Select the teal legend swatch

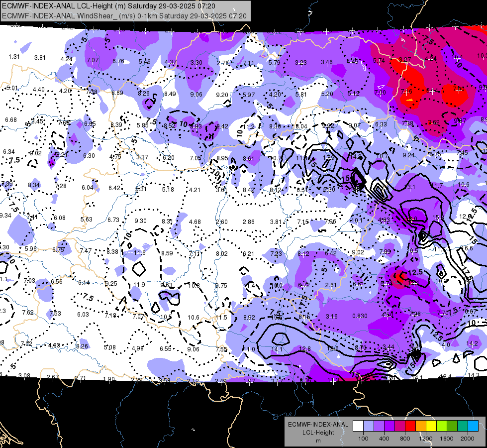click(463, 426)
